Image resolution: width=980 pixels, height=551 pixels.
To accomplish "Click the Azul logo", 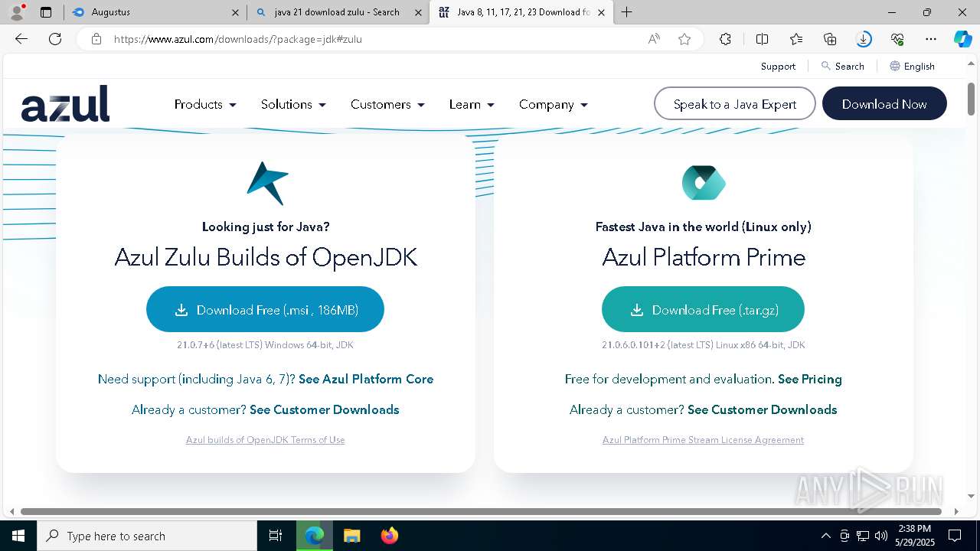I will click(x=65, y=104).
